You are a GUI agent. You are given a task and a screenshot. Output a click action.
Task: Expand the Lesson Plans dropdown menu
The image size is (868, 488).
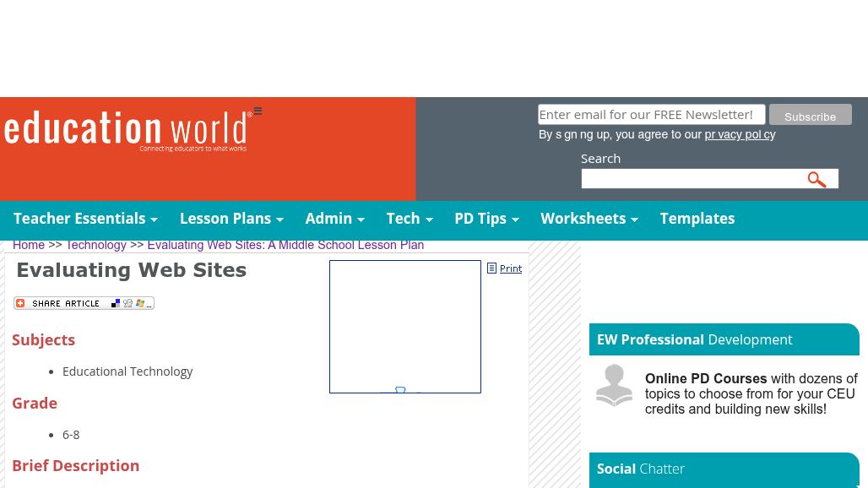click(x=231, y=219)
